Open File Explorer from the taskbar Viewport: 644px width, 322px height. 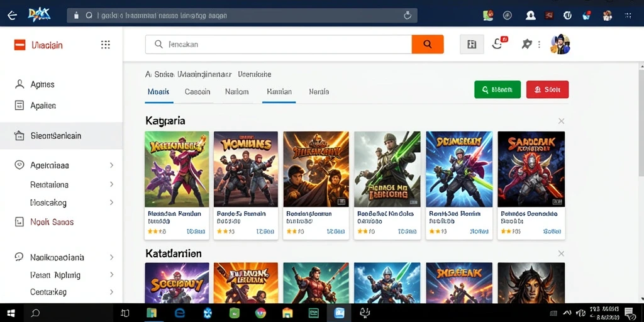pos(287,313)
